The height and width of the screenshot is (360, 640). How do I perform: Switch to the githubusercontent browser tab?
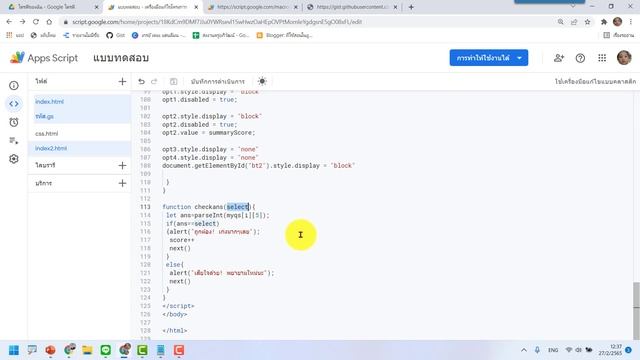(352, 7)
